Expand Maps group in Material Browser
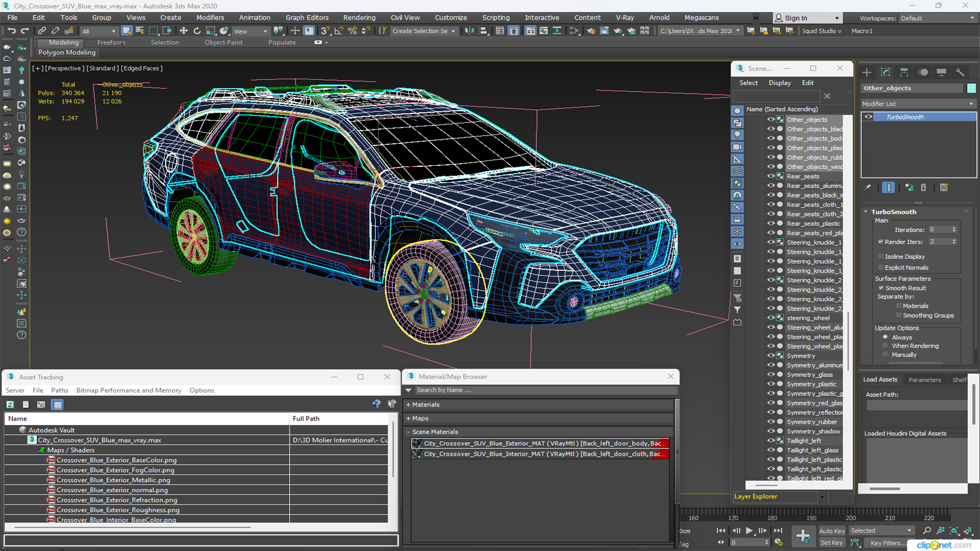 pyautogui.click(x=408, y=418)
